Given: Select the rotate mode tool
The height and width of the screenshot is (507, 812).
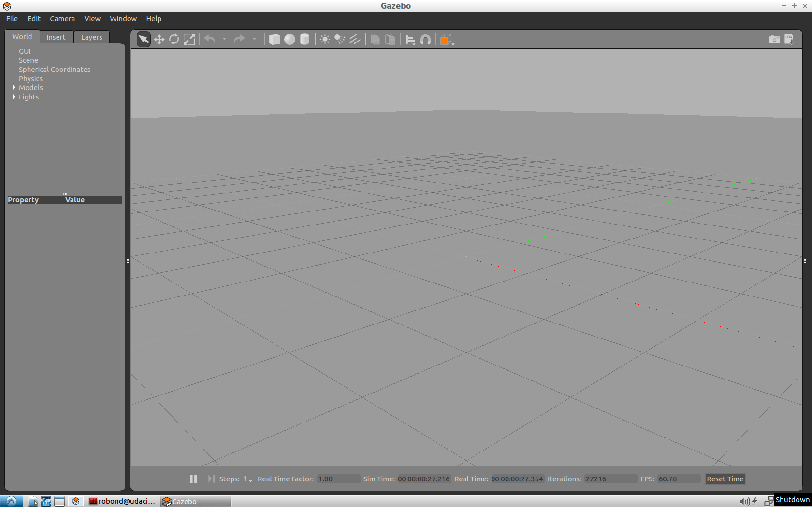Looking at the screenshot, I should coord(174,40).
